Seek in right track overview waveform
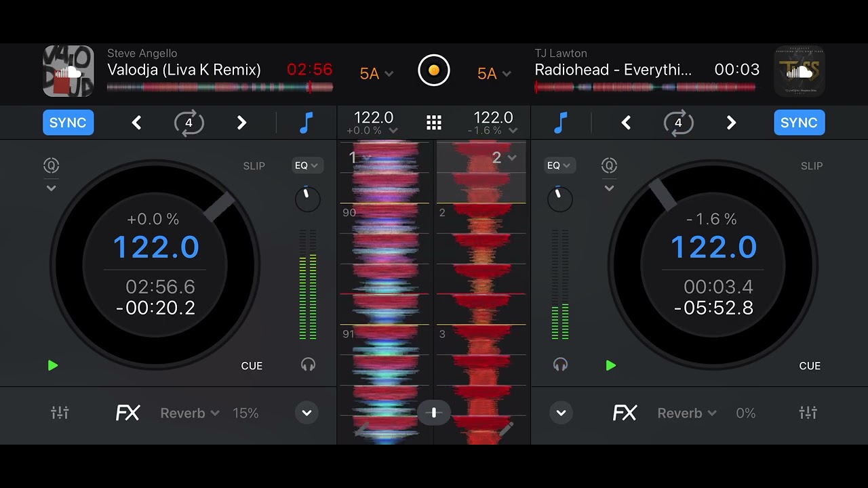The image size is (868, 488). [645, 87]
